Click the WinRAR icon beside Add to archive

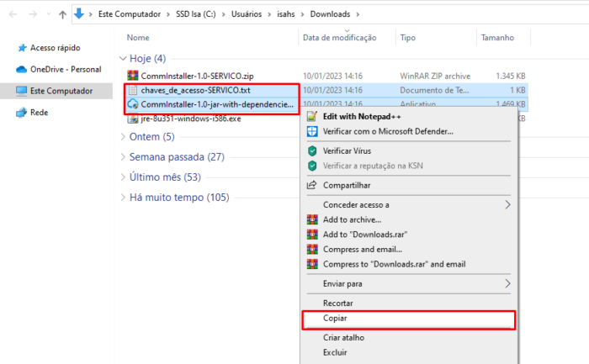tap(312, 219)
